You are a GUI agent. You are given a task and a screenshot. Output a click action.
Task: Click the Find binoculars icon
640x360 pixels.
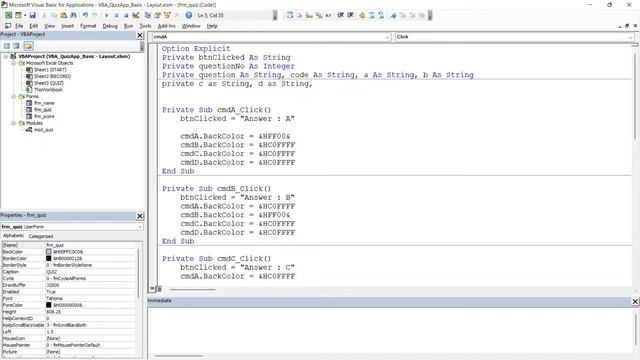(73, 15)
